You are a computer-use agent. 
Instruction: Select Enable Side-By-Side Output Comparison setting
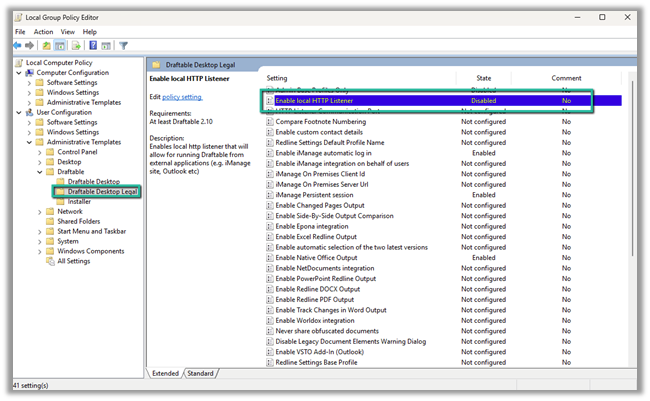click(x=335, y=216)
